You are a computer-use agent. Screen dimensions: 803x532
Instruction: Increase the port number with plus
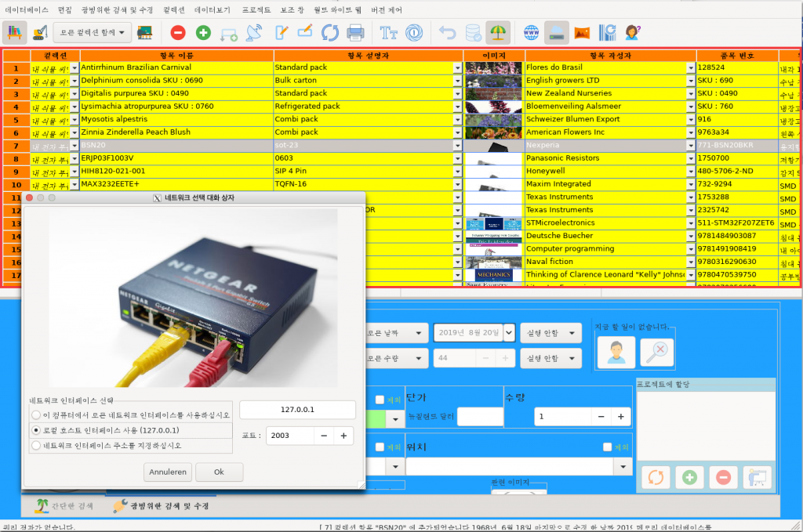point(343,436)
